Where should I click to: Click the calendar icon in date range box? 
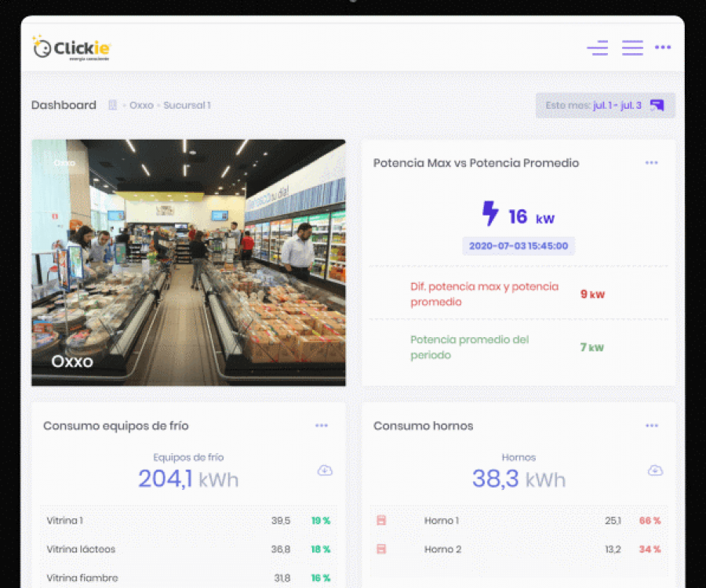click(657, 105)
